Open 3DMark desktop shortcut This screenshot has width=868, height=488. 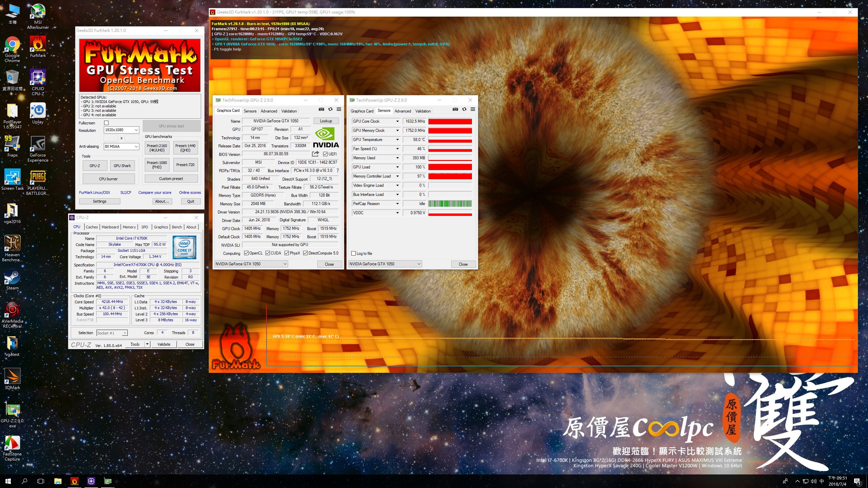(12, 379)
